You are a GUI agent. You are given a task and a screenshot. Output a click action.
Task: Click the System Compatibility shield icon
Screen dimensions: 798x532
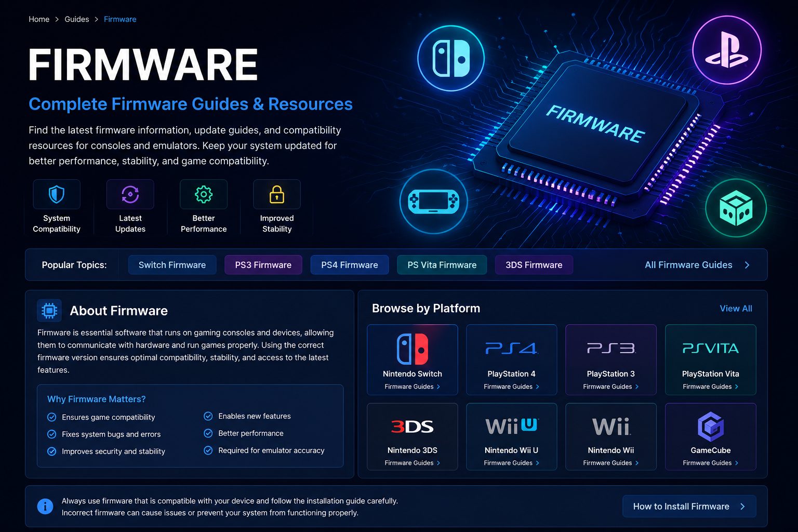pyautogui.click(x=57, y=194)
